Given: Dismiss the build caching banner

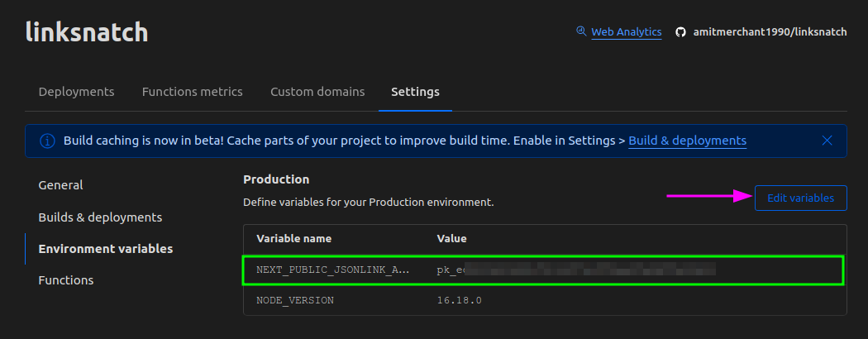Looking at the screenshot, I should click(827, 141).
